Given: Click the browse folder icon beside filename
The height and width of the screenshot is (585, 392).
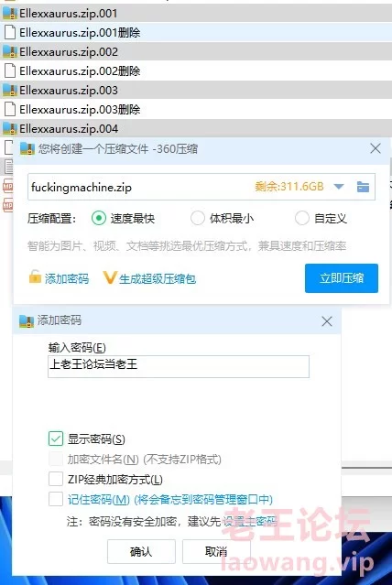Looking at the screenshot, I should click(363, 187).
